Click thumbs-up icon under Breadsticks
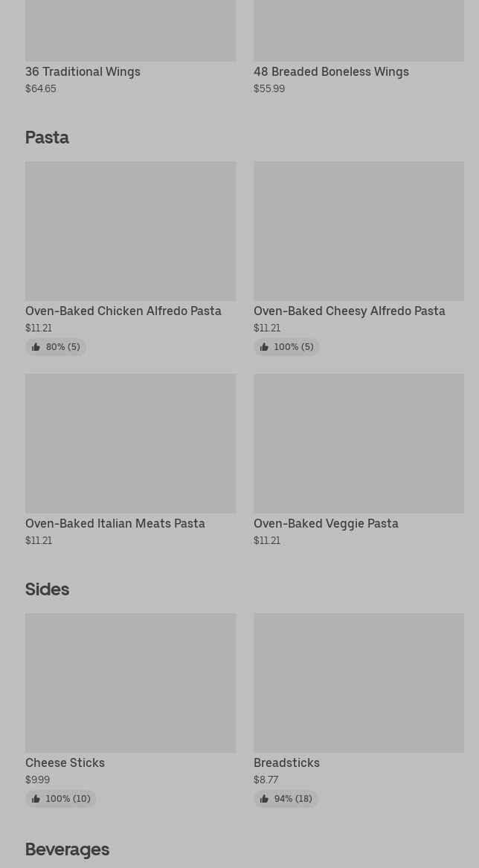 coord(264,799)
